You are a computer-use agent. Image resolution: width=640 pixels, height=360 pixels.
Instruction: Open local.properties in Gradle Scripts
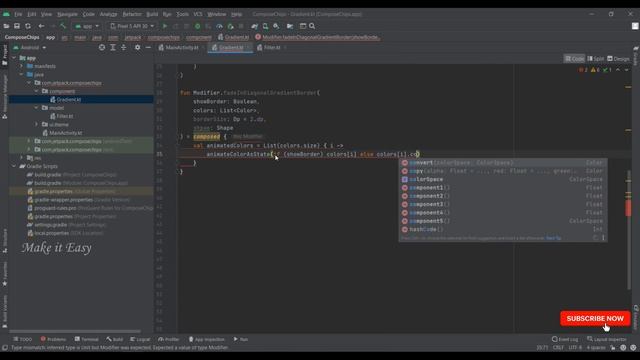pyautogui.click(x=65, y=233)
